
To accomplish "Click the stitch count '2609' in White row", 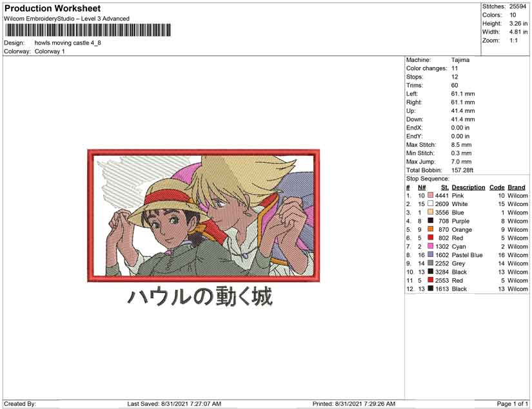I will [442, 204].
